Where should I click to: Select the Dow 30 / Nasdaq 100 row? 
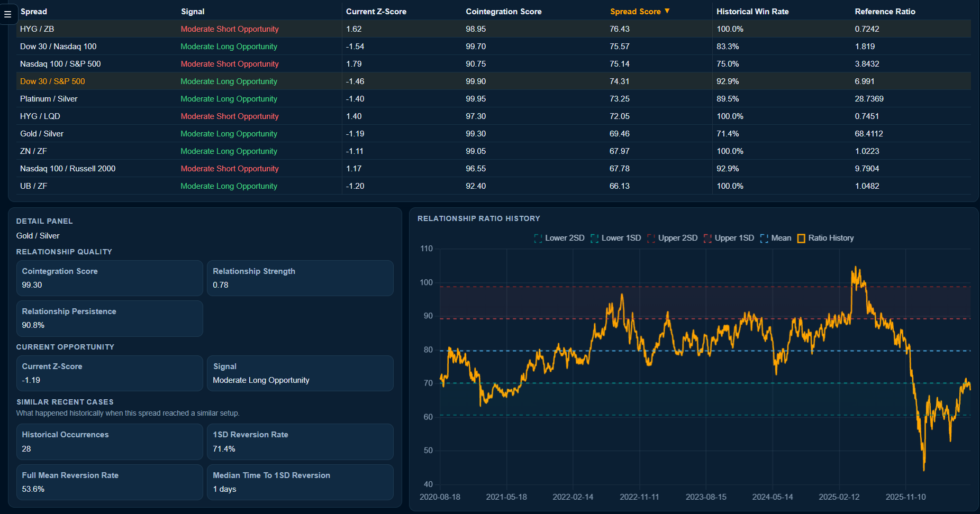[494, 47]
